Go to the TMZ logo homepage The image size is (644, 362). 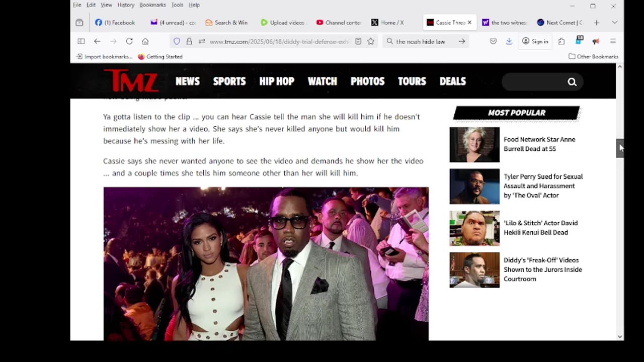pos(131,80)
